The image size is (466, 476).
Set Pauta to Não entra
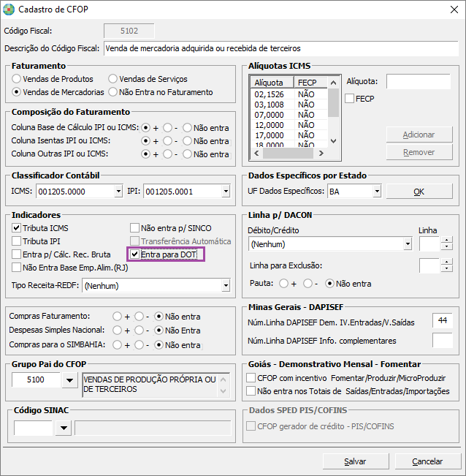(x=329, y=284)
